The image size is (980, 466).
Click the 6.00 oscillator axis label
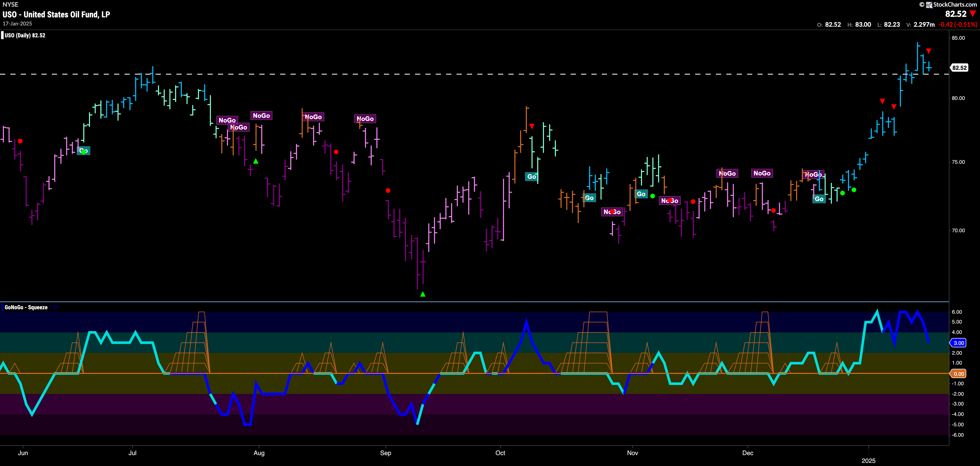pyautogui.click(x=957, y=312)
